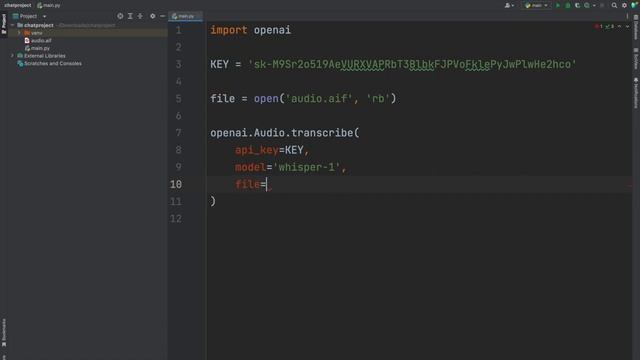The height and width of the screenshot is (360, 640).
Task: Click 'model' parameter on line 9
Action: (x=250, y=167)
